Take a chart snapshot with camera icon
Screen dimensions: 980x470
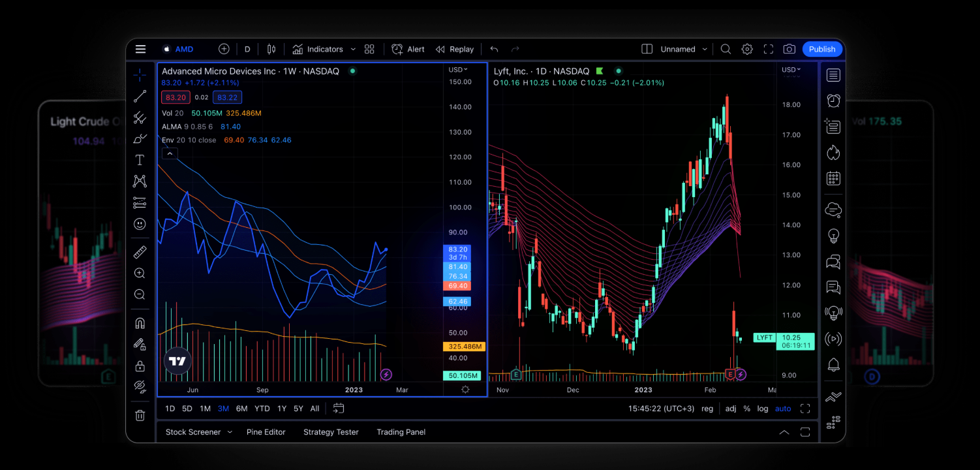(x=789, y=49)
